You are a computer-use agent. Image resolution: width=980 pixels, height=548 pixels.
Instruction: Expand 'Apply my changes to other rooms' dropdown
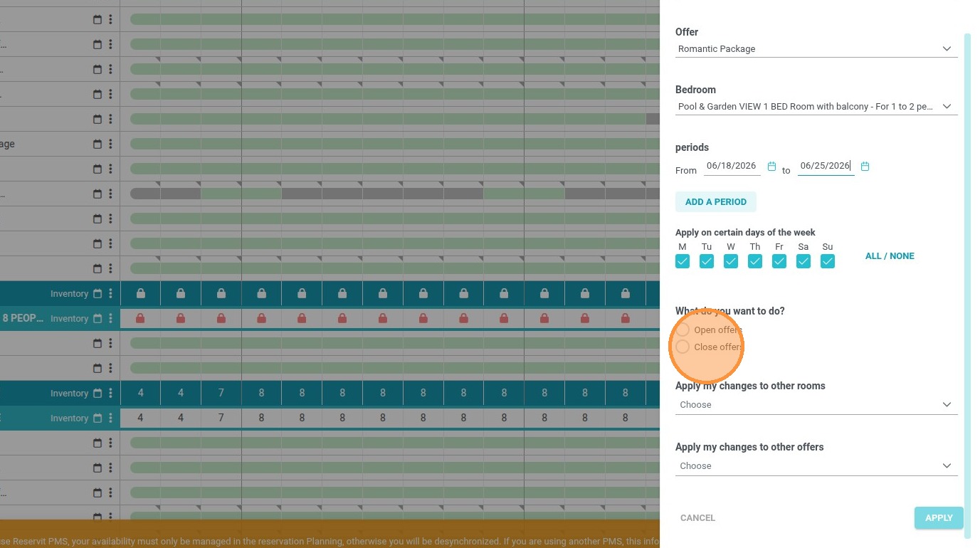click(x=816, y=405)
